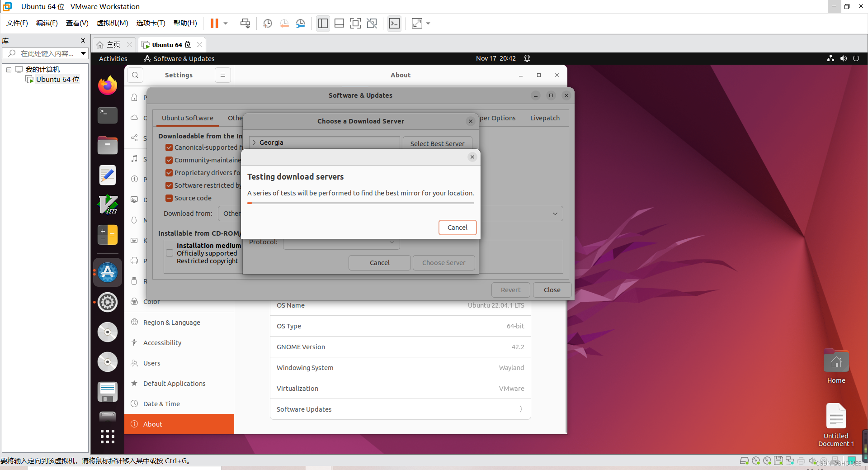This screenshot has height=470, width=868.
Task: Open the library search dropdown arrow
Action: (83, 53)
